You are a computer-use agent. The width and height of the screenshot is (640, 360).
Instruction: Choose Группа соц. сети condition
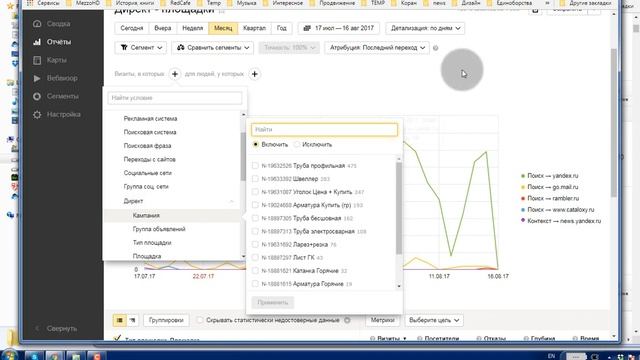coord(146,187)
